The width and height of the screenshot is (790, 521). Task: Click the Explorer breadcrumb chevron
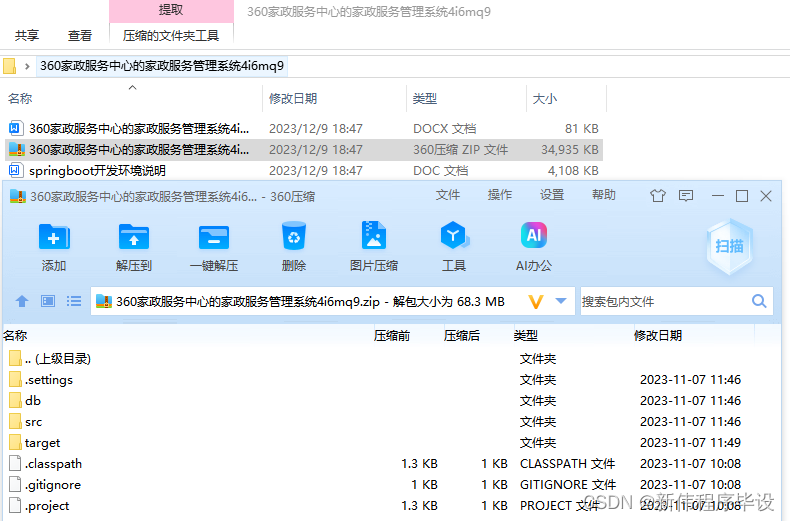[27, 66]
